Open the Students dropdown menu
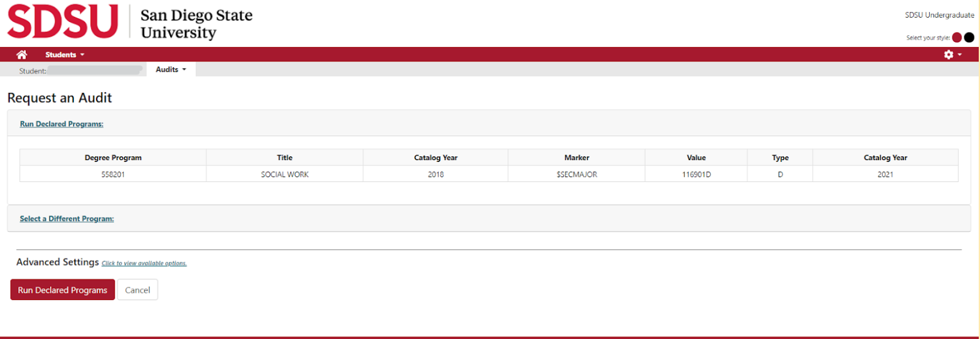 (65, 55)
